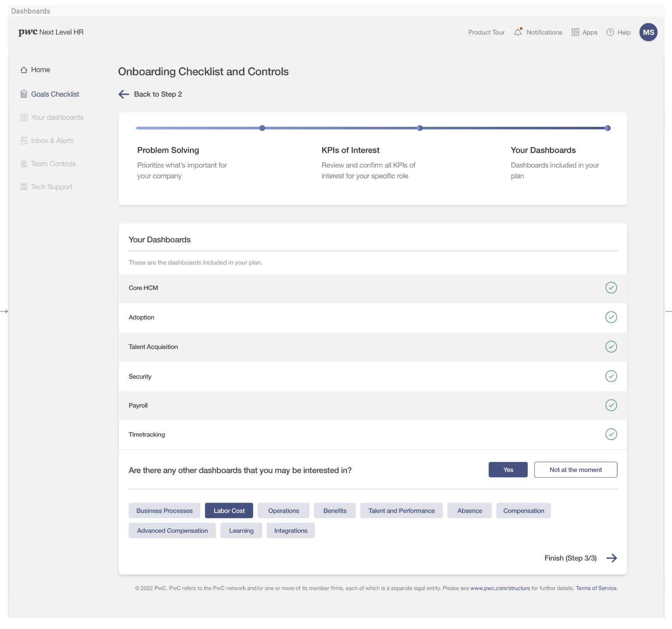
Task: Click the Your Dashboards step title
Action: pyautogui.click(x=543, y=150)
